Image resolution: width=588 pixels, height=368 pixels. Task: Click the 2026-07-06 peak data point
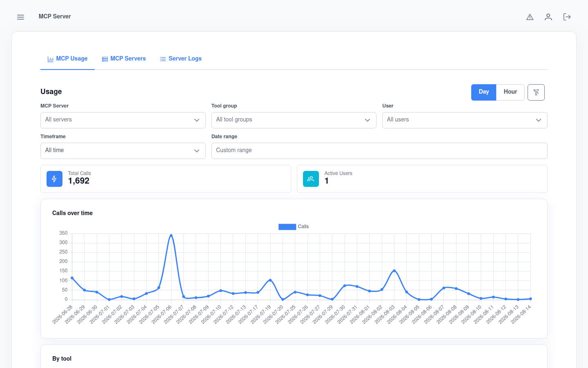[171, 236]
